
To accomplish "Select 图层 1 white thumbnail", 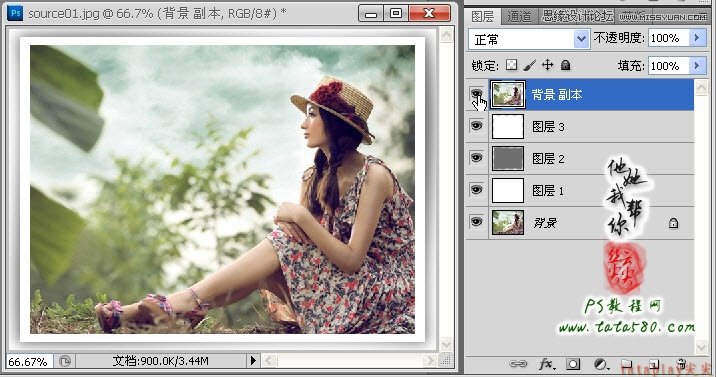I will (x=508, y=190).
